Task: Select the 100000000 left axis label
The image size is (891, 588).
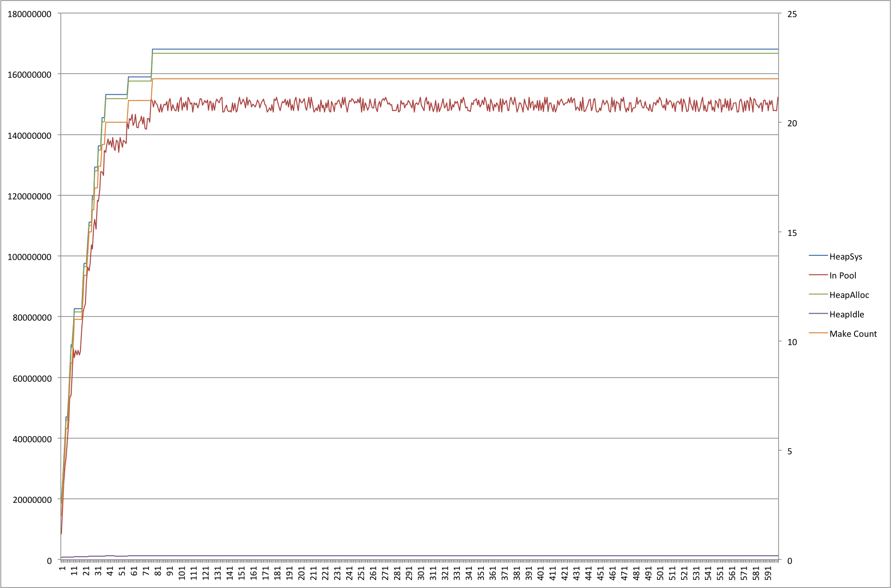Action: [x=29, y=257]
